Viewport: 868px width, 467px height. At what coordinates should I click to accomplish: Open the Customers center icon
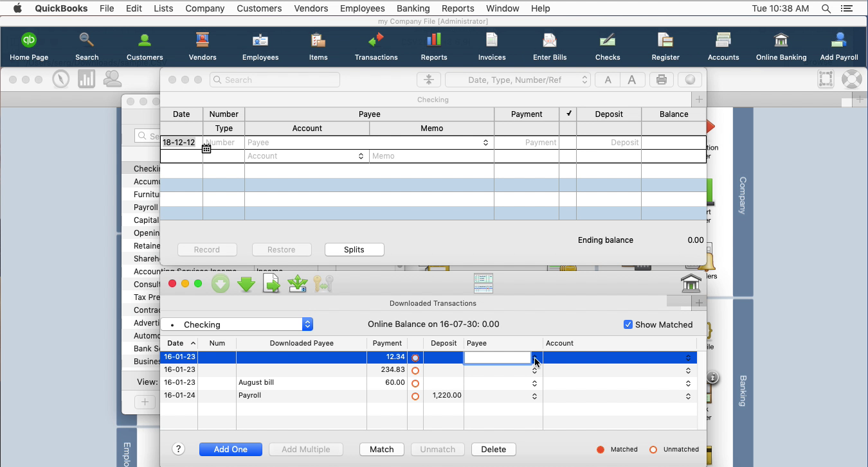click(x=145, y=46)
